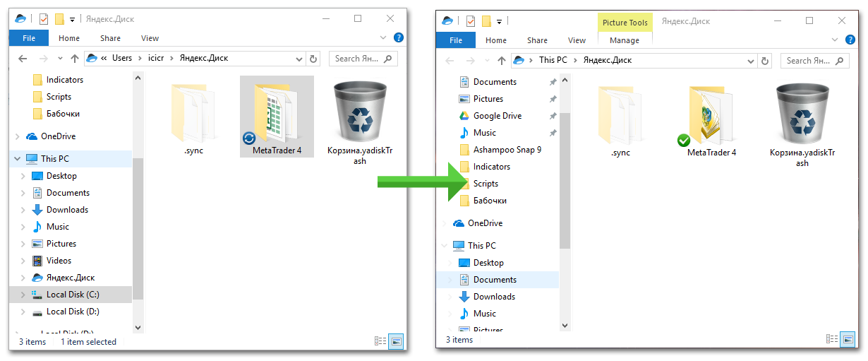The height and width of the screenshot is (361, 868).
Task: Open the MetaTrader 4 folder with green checkmark
Action: [x=711, y=121]
